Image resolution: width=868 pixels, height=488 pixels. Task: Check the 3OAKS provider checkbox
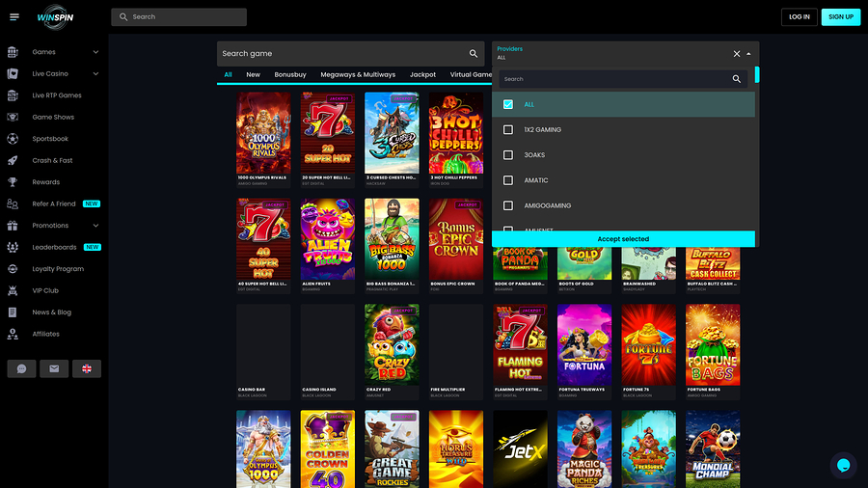click(508, 155)
